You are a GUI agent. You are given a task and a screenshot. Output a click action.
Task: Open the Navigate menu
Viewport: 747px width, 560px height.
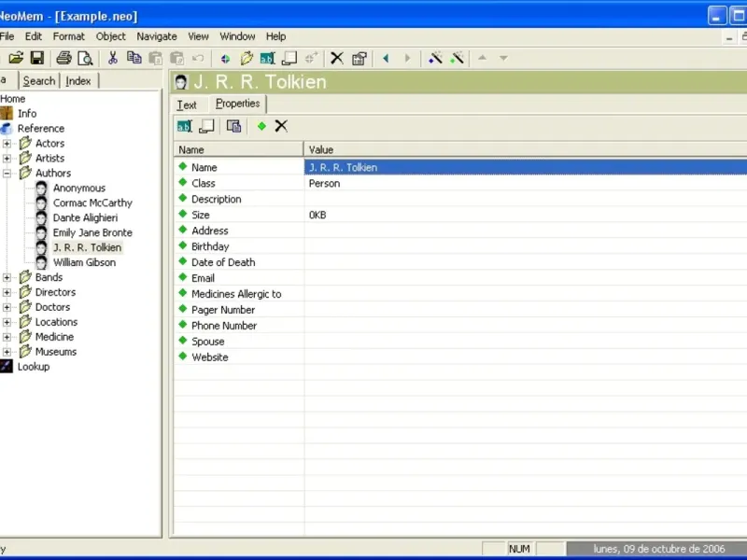click(156, 36)
